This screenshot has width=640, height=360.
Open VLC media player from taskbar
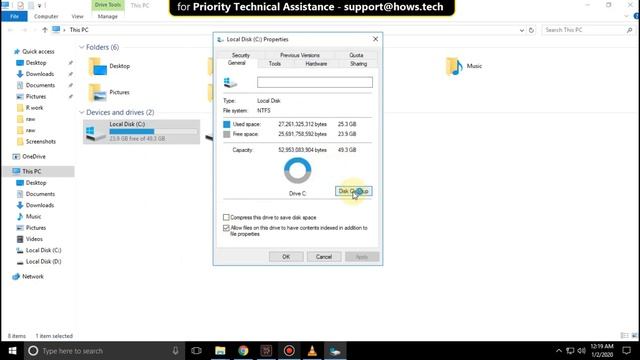pos(312,351)
